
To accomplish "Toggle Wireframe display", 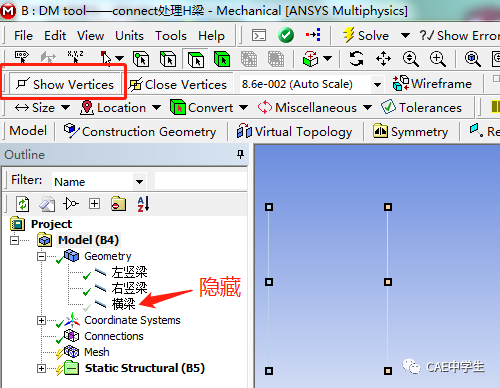I will coord(432,83).
